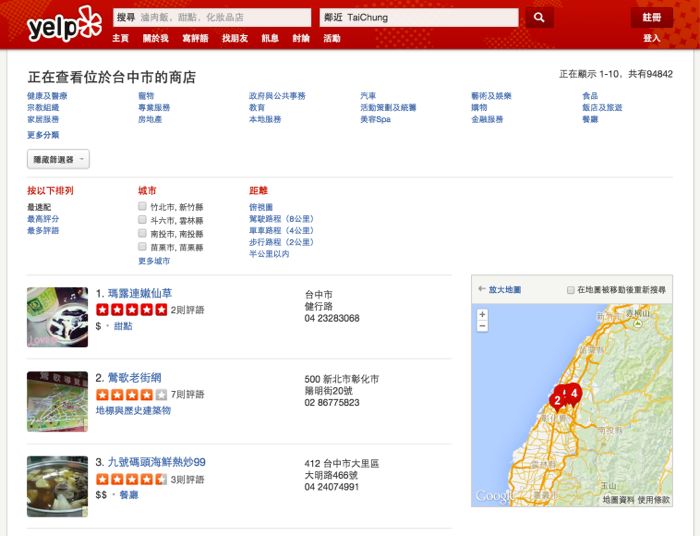700x536 pixels.
Task: Sort by 最高評分
Action: (43, 219)
